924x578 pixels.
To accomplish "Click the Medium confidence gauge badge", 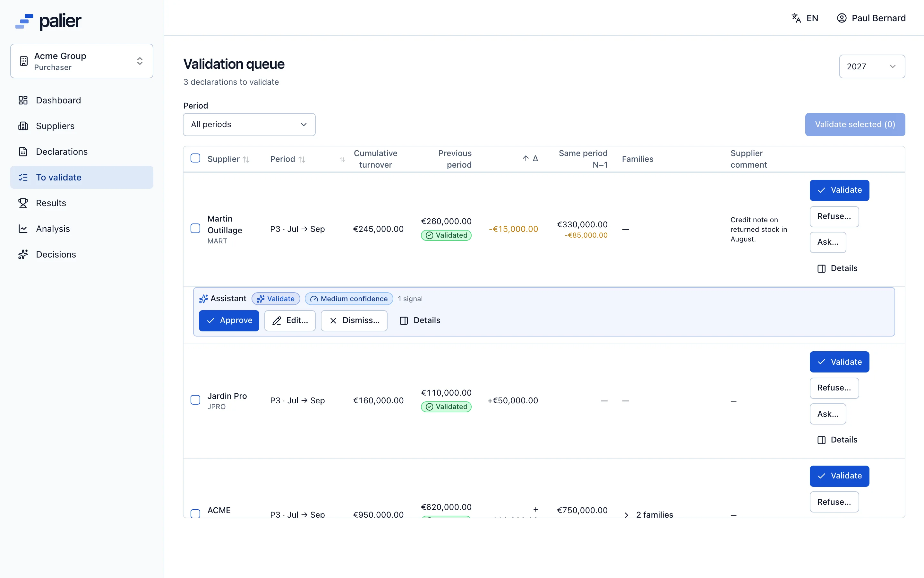I will click(x=349, y=299).
